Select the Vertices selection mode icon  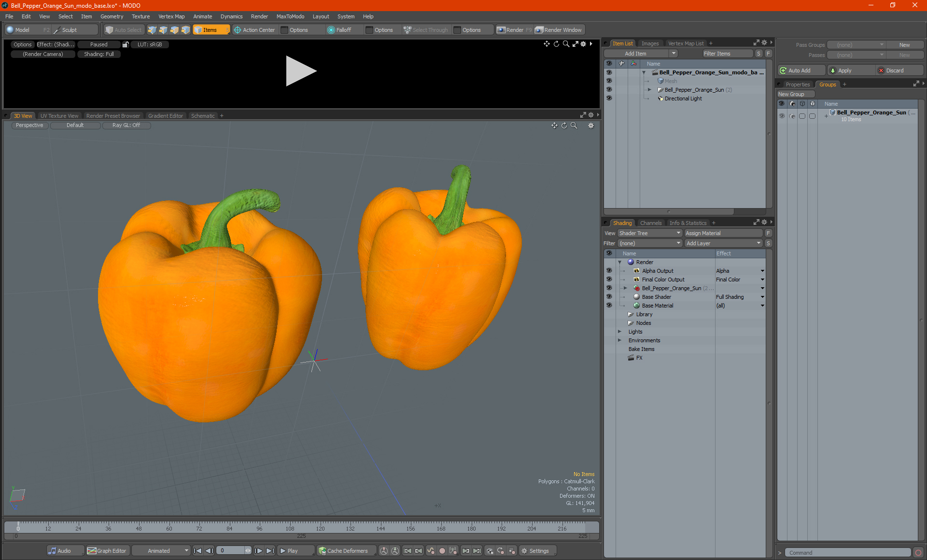pyautogui.click(x=152, y=30)
